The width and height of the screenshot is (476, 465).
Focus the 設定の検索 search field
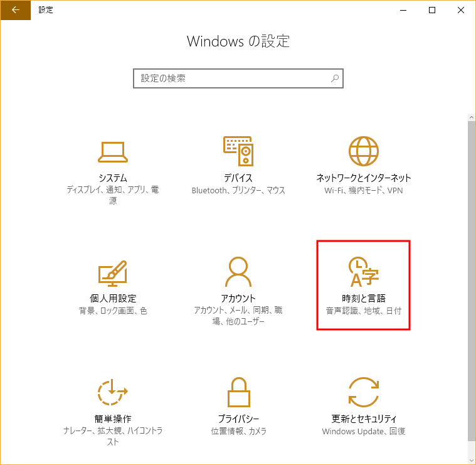point(232,78)
